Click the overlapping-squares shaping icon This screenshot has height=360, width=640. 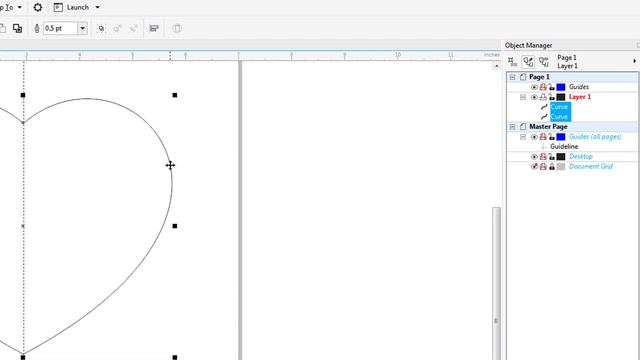tap(17, 28)
